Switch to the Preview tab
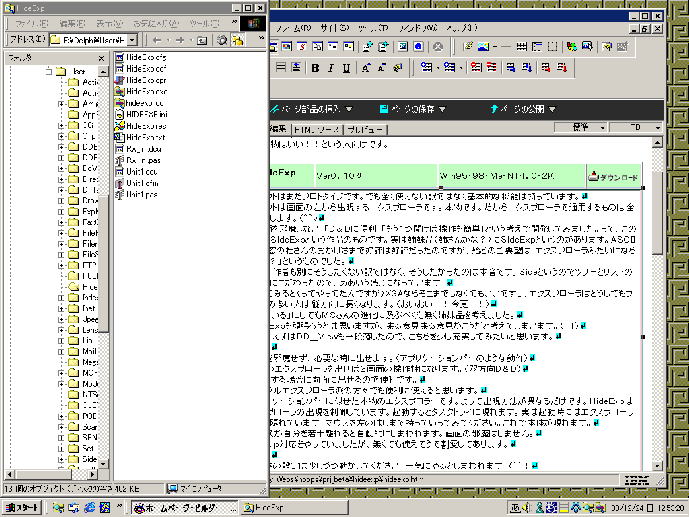Image resolution: width=689 pixels, height=517 pixels. tap(368, 130)
